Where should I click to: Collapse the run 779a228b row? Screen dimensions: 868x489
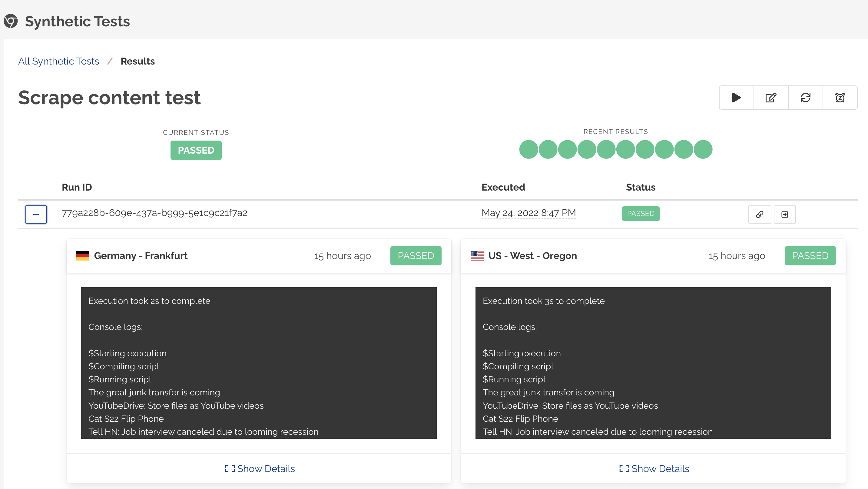[x=36, y=214]
